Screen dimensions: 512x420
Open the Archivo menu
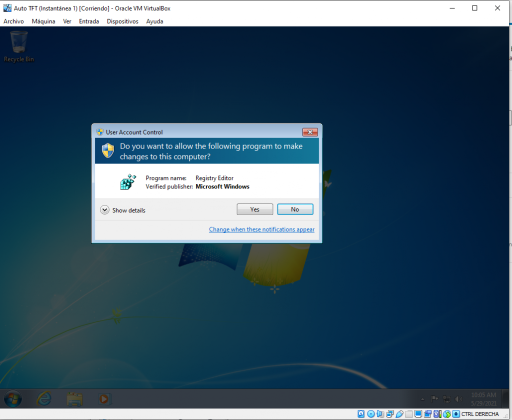13,21
